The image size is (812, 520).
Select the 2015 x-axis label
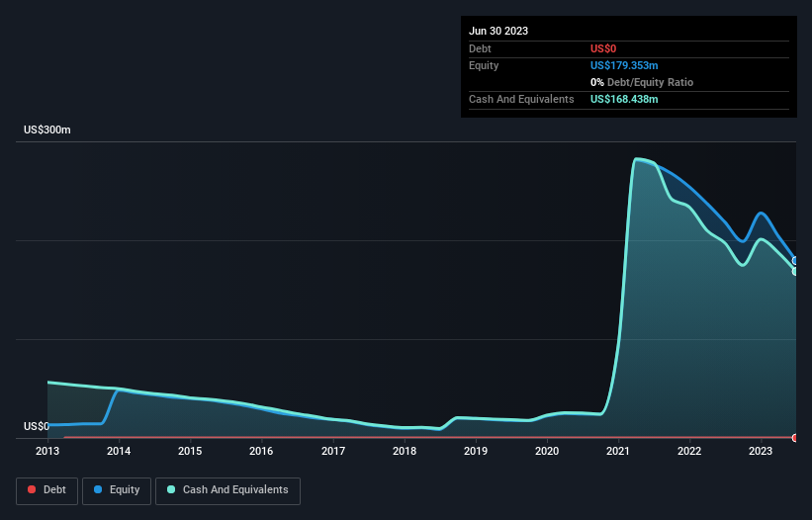coord(190,451)
